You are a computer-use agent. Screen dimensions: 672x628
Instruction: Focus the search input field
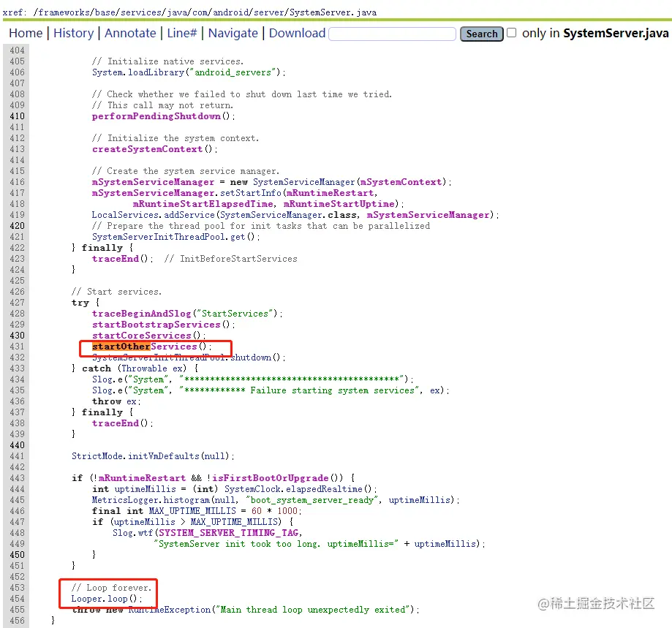click(392, 34)
